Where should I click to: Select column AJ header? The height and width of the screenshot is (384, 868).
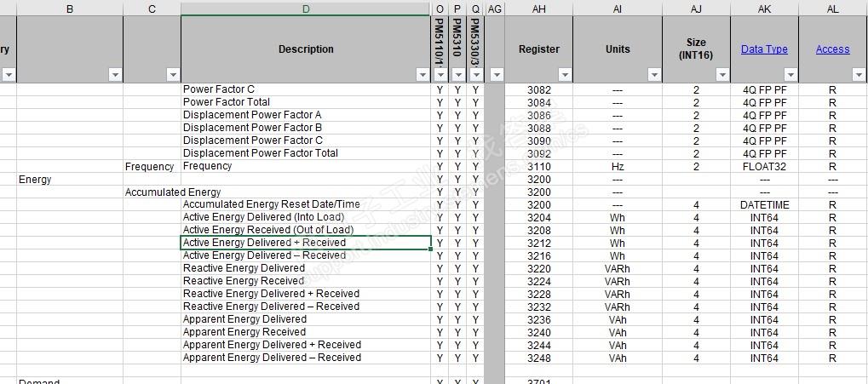[x=696, y=9]
